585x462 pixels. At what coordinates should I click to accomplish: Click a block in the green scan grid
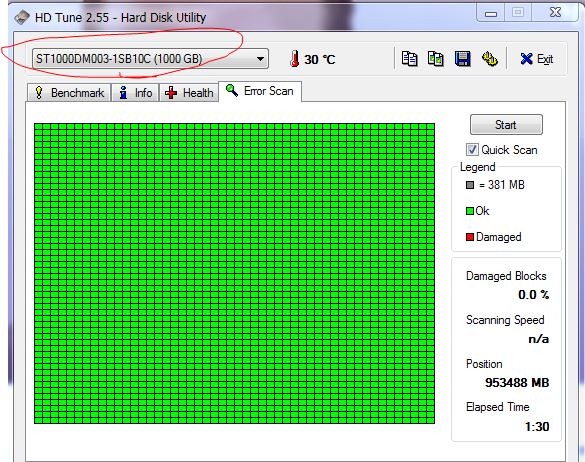click(x=234, y=273)
